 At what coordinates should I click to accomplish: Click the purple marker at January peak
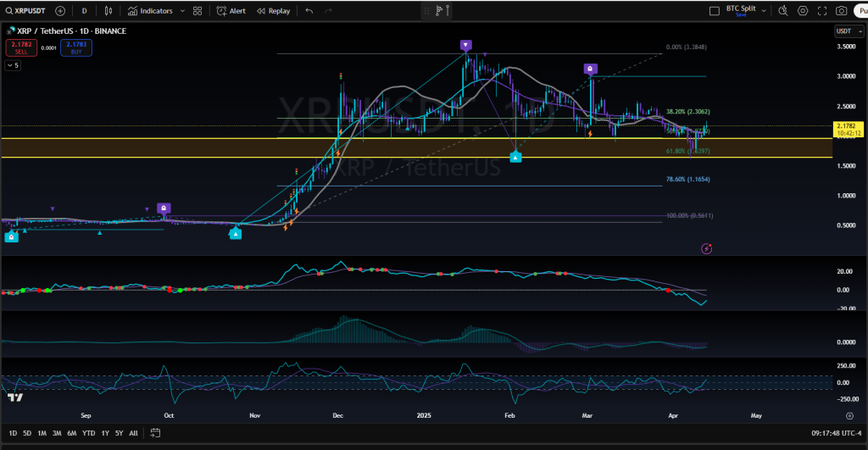[x=465, y=46]
